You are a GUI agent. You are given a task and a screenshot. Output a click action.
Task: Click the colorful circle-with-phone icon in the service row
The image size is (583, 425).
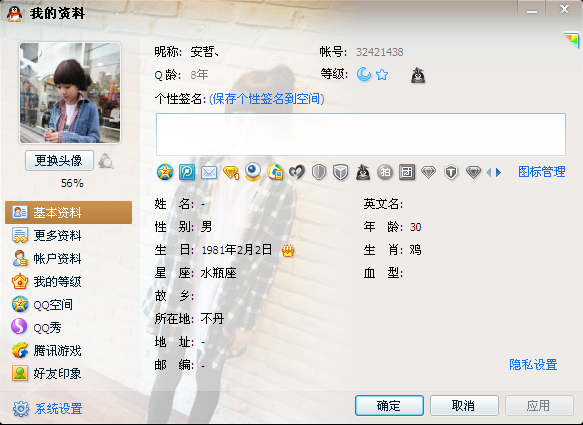(275, 173)
